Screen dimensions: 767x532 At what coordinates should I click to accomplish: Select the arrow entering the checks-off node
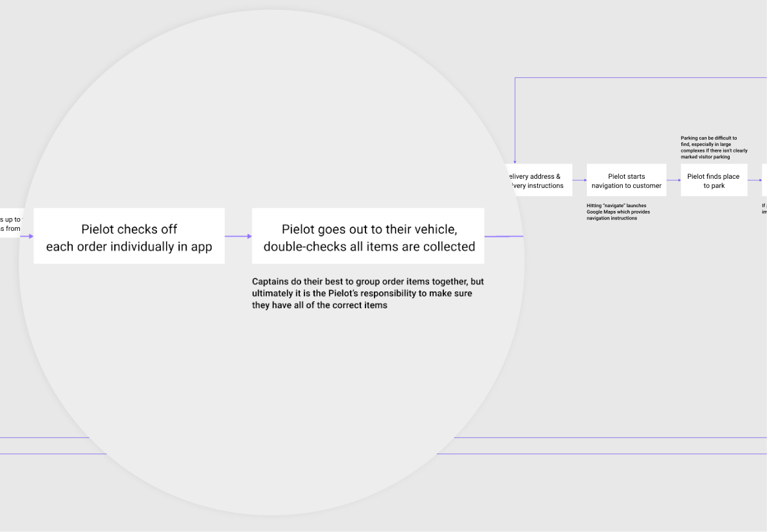pos(27,235)
